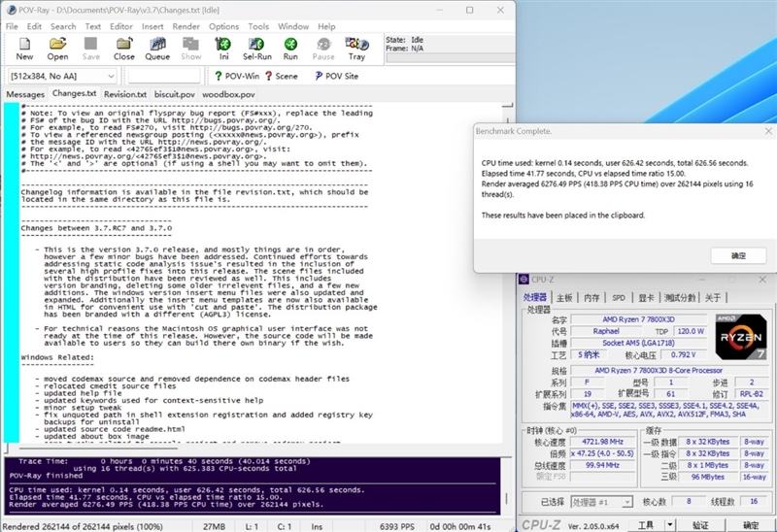Click the Ins status bar indicator
This screenshot has height=532, width=777.
coord(317,526)
